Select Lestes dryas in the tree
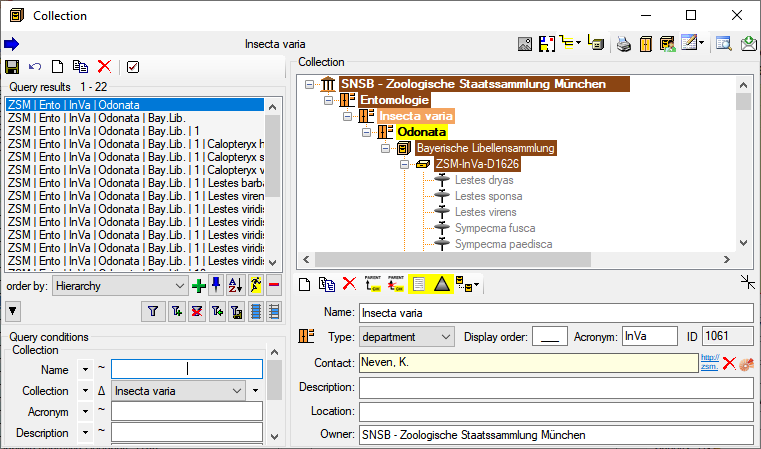The width and height of the screenshot is (761, 449). [484, 180]
